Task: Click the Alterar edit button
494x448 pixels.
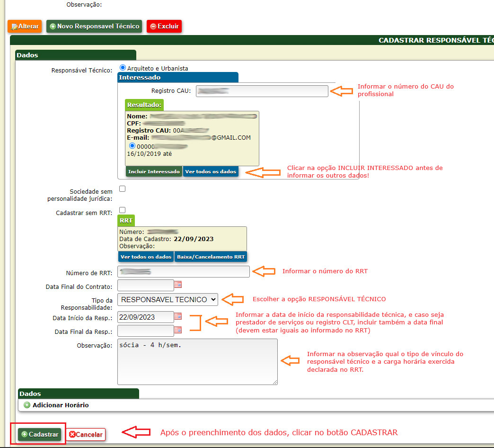Action: tap(25, 27)
